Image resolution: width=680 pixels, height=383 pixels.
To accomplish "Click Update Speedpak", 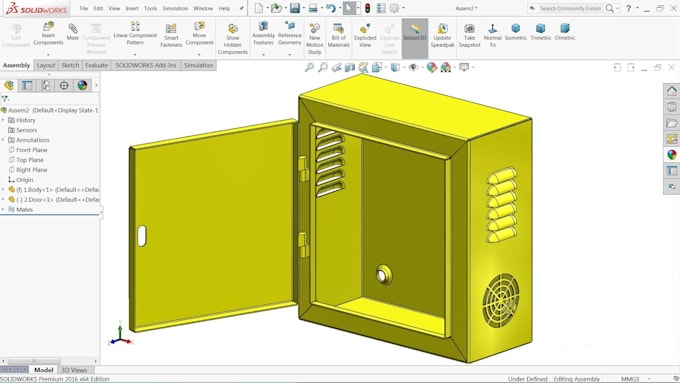I will click(442, 35).
